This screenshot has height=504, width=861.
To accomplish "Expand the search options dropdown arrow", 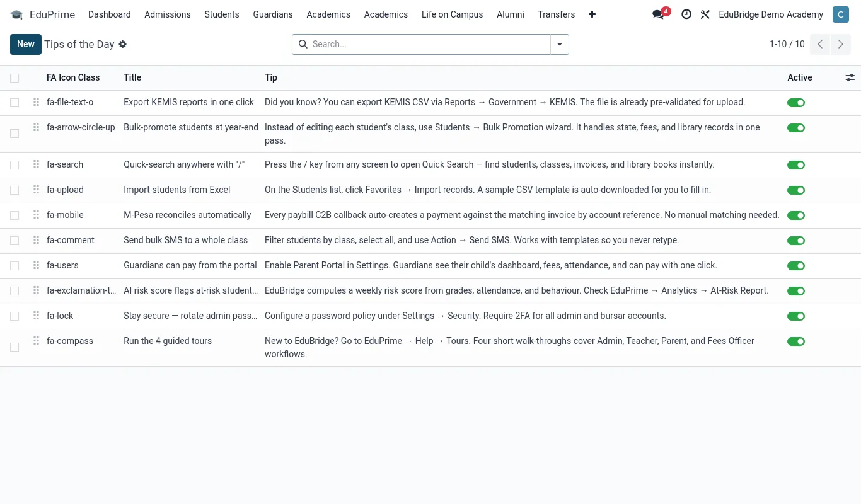I will 560,44.
